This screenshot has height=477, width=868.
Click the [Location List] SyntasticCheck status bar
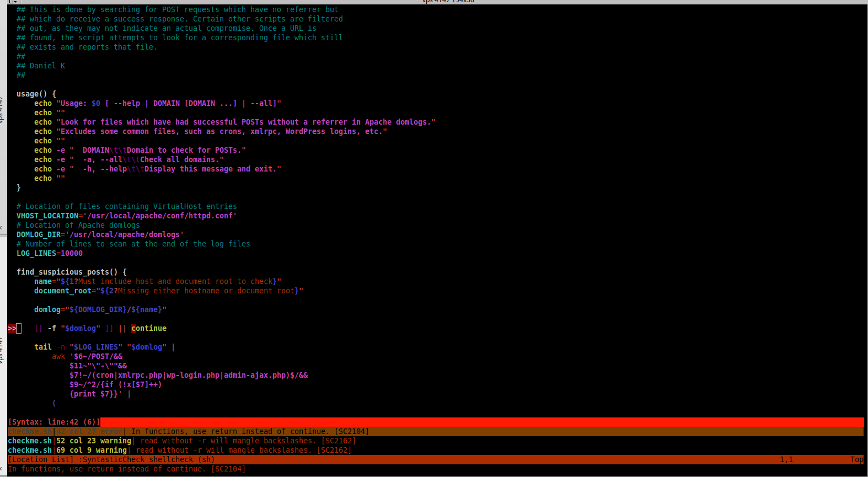111,460
